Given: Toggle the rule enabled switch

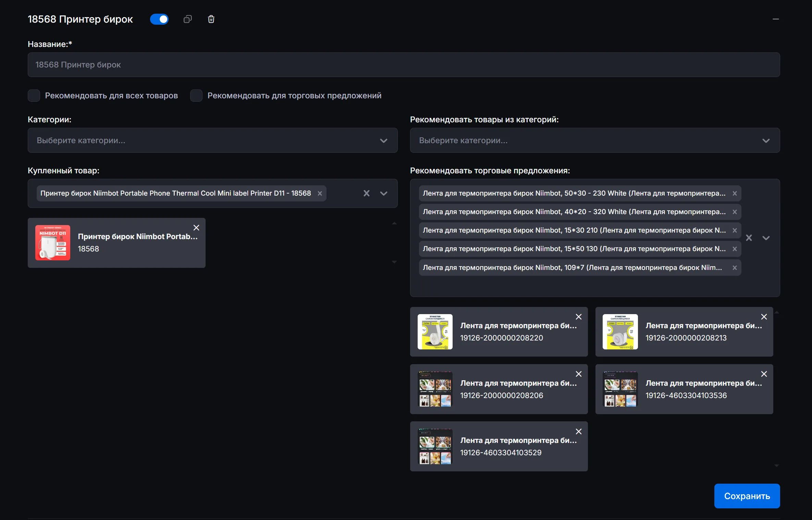Looking at the screenshot, I should click(159, 19).
